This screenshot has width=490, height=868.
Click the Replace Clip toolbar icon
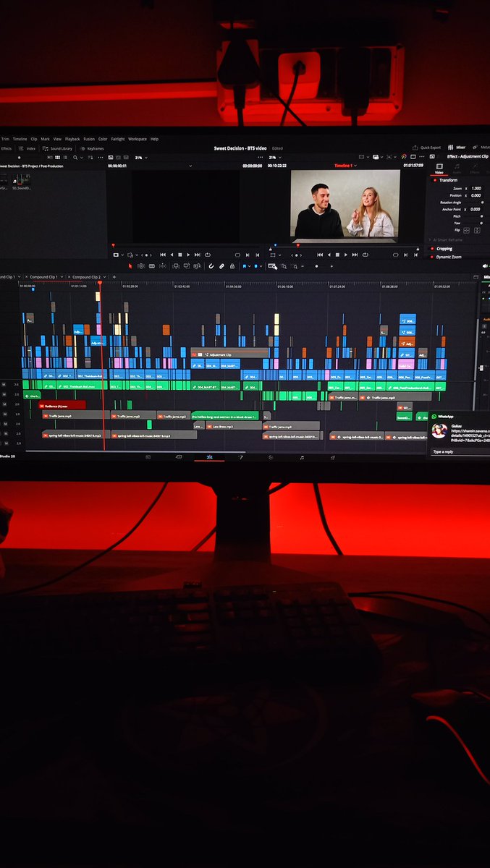[x=197, y=266]
